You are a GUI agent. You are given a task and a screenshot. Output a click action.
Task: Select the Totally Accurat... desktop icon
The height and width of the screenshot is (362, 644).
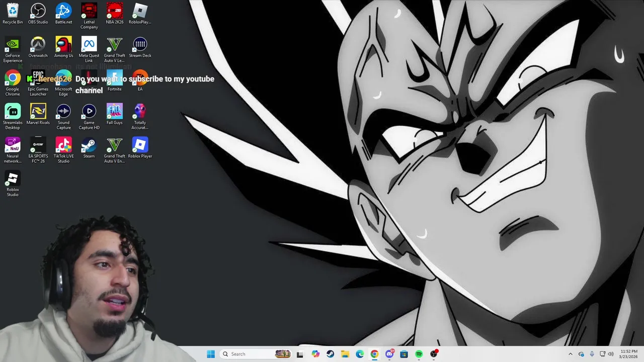pyautogui.click(x=140, y=117)
